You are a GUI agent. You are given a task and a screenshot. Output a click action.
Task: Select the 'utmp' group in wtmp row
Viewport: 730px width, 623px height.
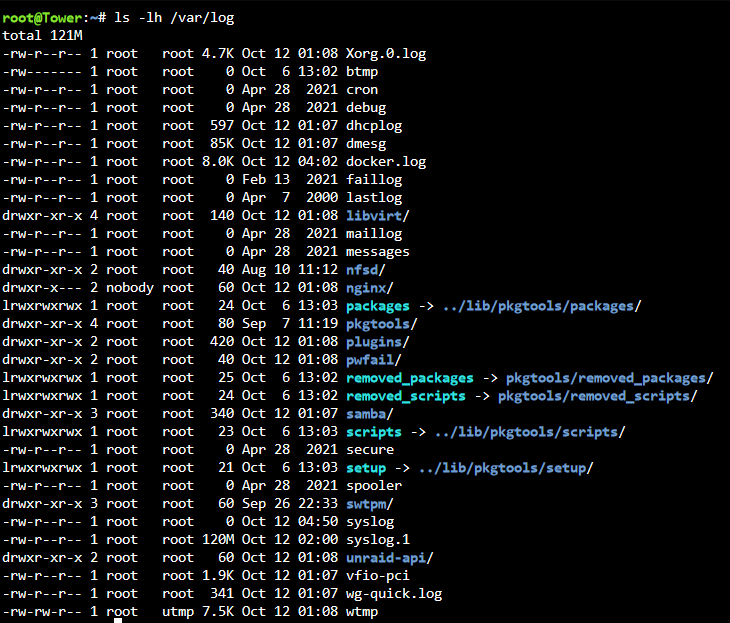point(178,612)
